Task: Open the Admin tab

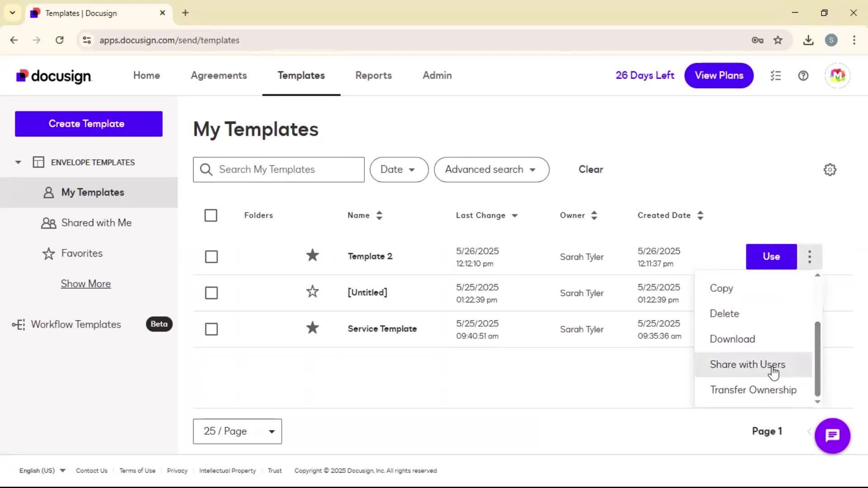Action: pos(437,75)
